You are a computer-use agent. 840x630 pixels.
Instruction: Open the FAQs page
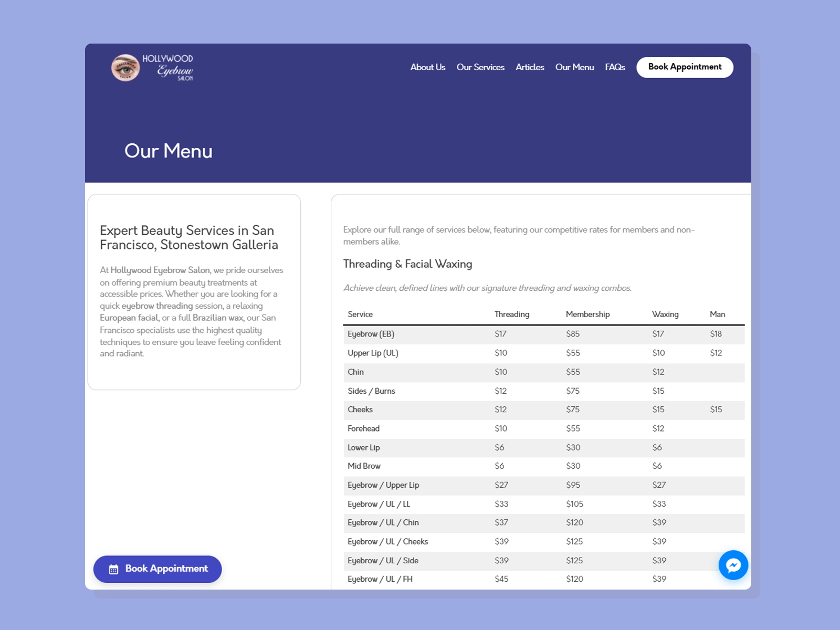[615, 67]
